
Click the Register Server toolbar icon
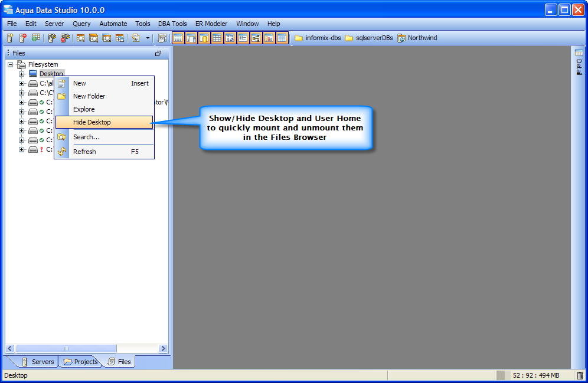tap(10, 38)
